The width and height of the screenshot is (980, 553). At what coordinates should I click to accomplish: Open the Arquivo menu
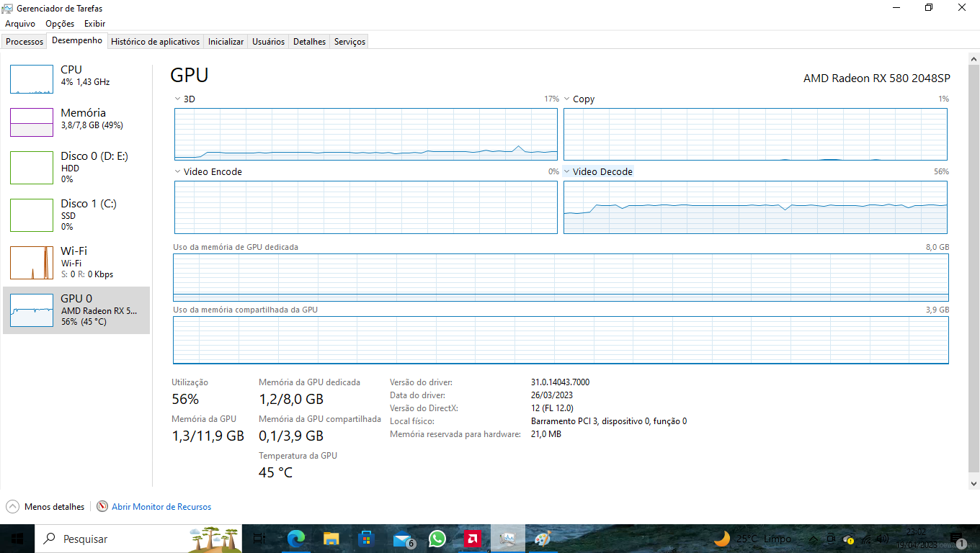(x=20, y=24)
